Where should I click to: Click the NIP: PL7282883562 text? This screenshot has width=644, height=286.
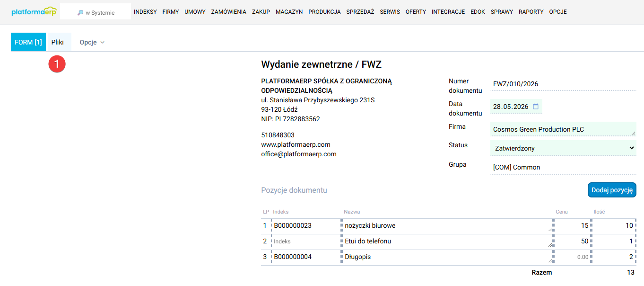pos(290,119)
